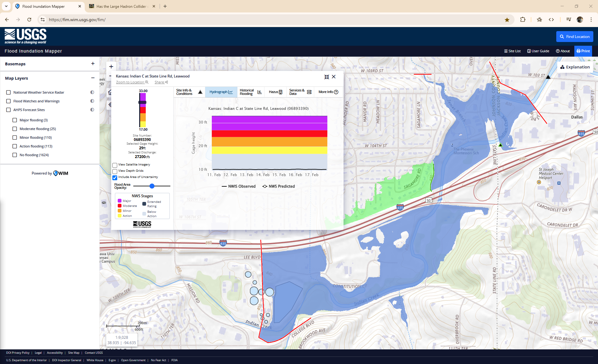This screenshot has height=364, width=598.
Task: Open the Chrome three-dot menu
Action: click(591, 20)
